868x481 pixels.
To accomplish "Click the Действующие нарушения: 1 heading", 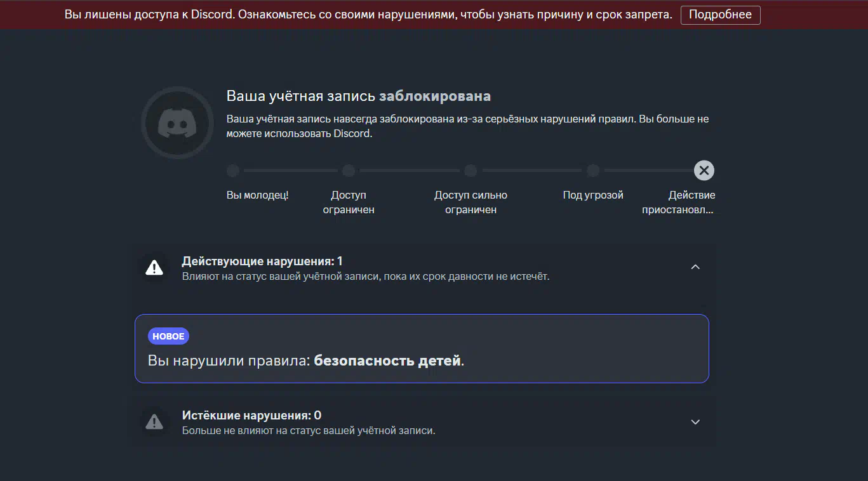I will [262, 261].
